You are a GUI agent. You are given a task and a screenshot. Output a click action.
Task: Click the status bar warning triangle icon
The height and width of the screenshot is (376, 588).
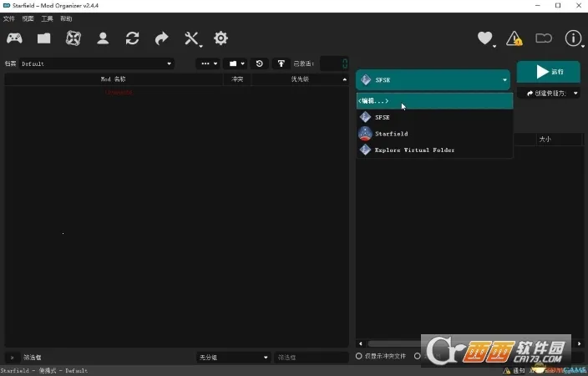(x=507, y=371)
